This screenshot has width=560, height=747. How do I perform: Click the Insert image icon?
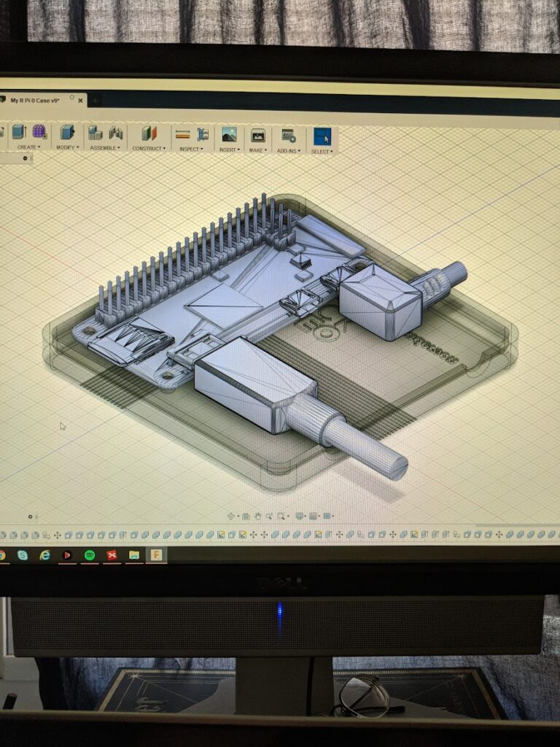click(229, 135)
